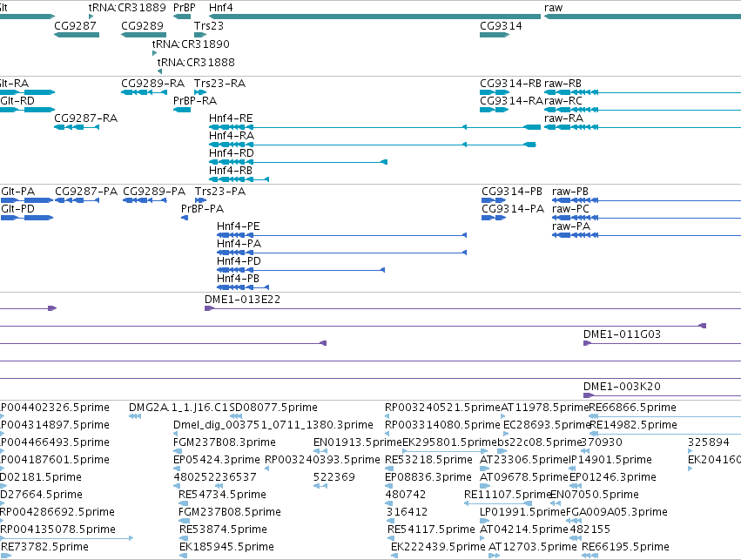Select the Hnf4-PA protein label
This screenshot has height=560, width=741.
click(239, 244)
